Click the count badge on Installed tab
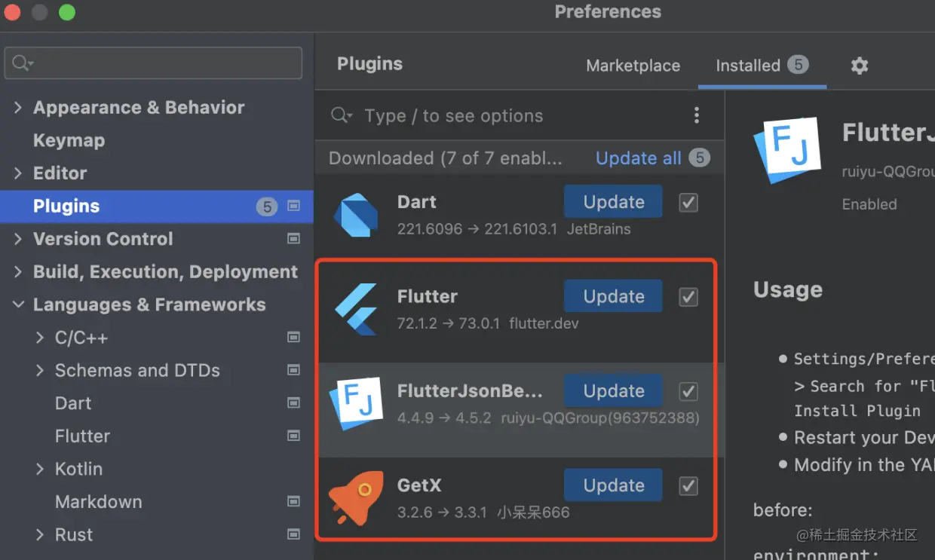 (x=798, y=65)
